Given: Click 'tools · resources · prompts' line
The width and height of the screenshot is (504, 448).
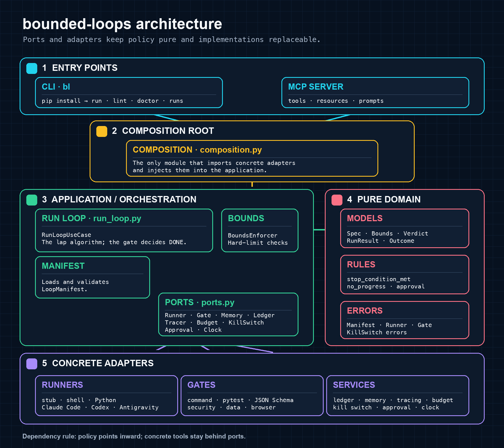Looking at the screenshot, I should (x=336, y=101).
